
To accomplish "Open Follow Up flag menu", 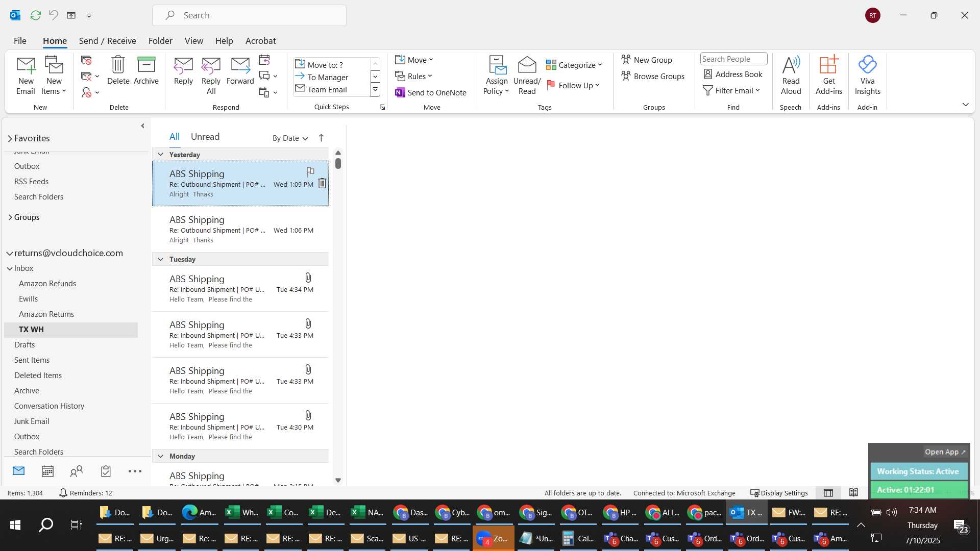I will tap(573, 85).
